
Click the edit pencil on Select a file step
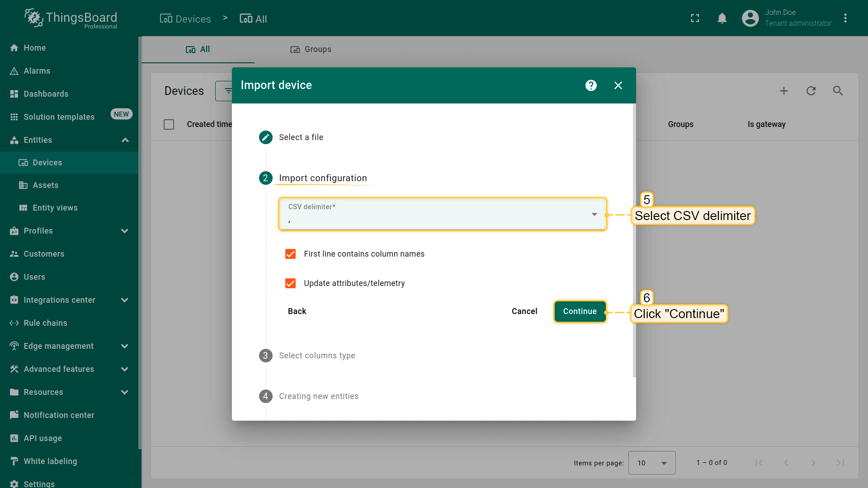coord(266,137)
